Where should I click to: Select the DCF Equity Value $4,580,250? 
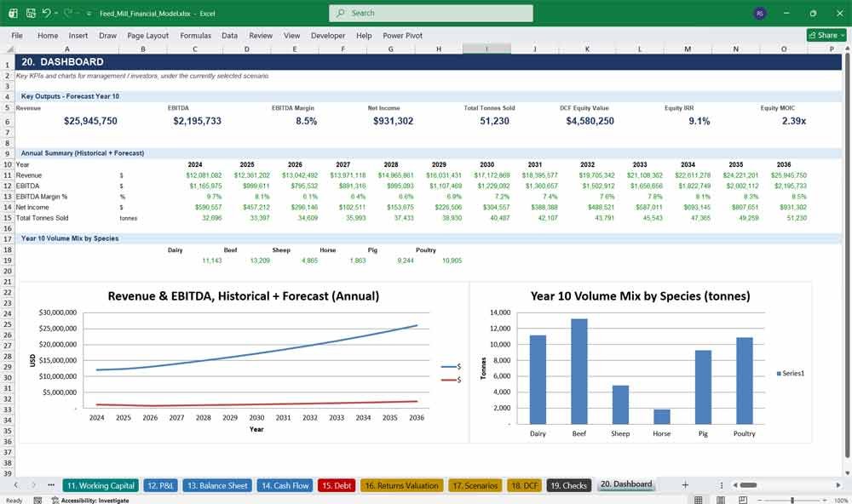pos(590,121)
